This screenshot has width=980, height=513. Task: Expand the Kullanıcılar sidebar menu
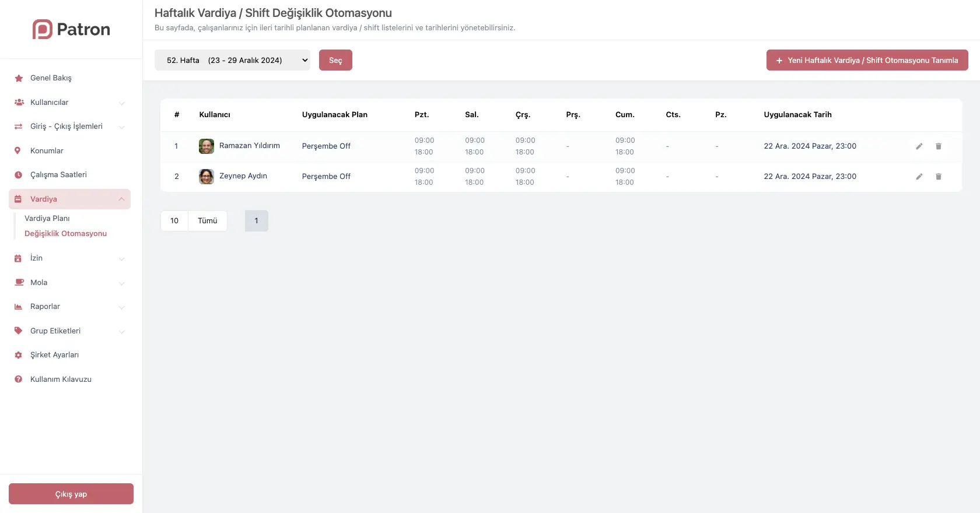(69, 103)
